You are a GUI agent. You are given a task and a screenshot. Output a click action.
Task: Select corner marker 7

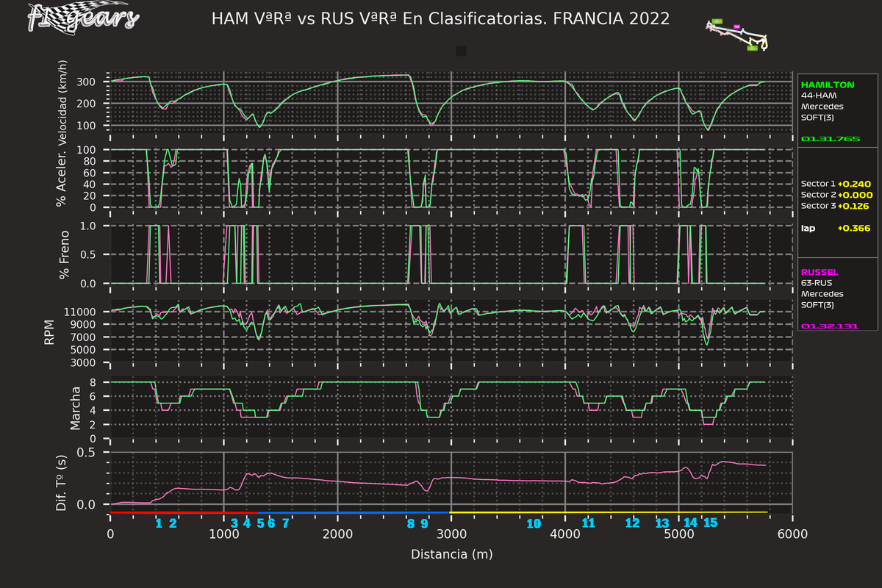(285, 523)
